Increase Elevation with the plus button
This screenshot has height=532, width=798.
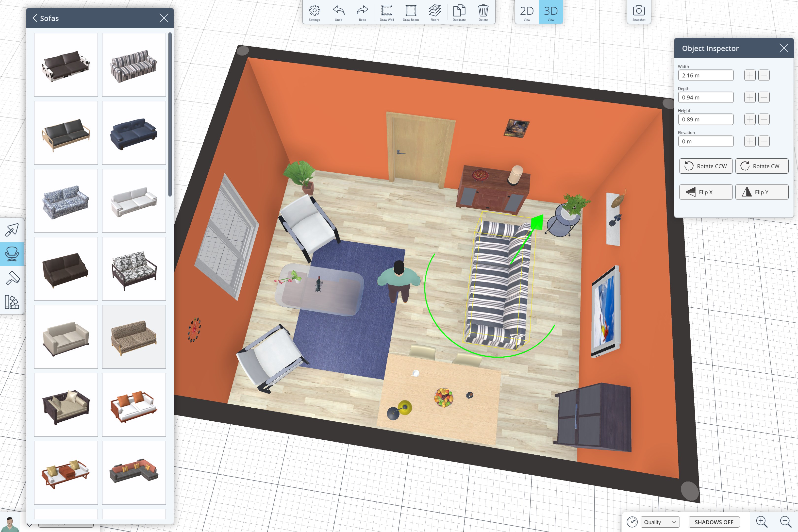click(x=750, y=141)
